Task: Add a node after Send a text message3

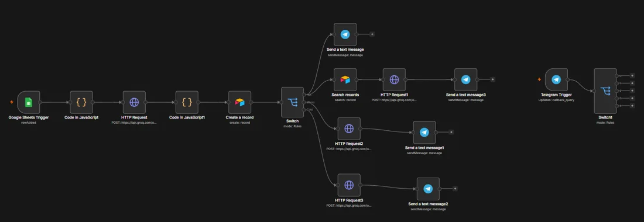Action: [493, 79]
